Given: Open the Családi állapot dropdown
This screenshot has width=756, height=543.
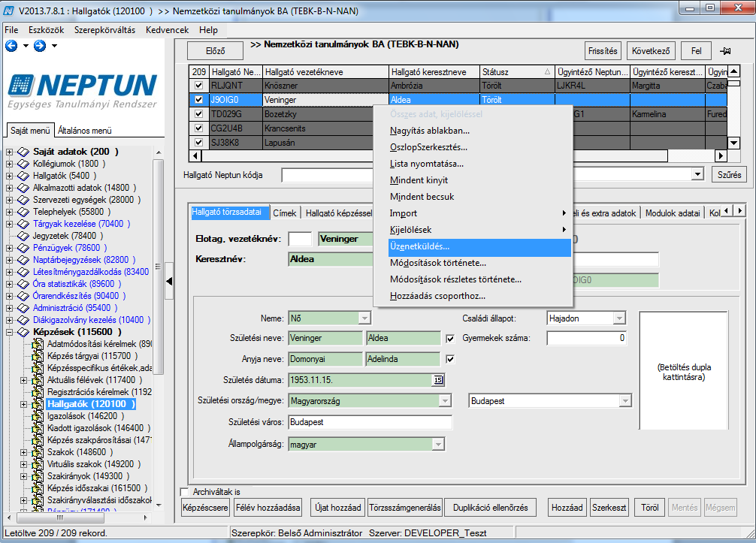Looking at the screenshot, I should [x=619, y=318].
